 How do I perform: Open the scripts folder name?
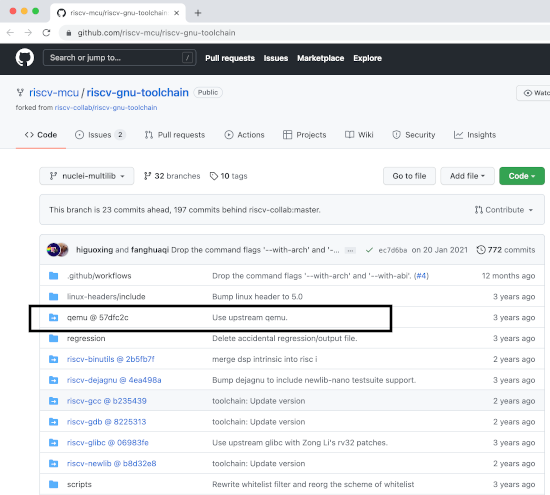click(x=79, y=484)
